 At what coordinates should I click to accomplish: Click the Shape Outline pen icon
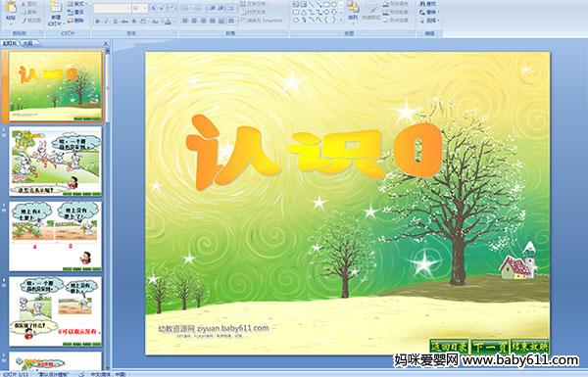click(x=386, y=12)
